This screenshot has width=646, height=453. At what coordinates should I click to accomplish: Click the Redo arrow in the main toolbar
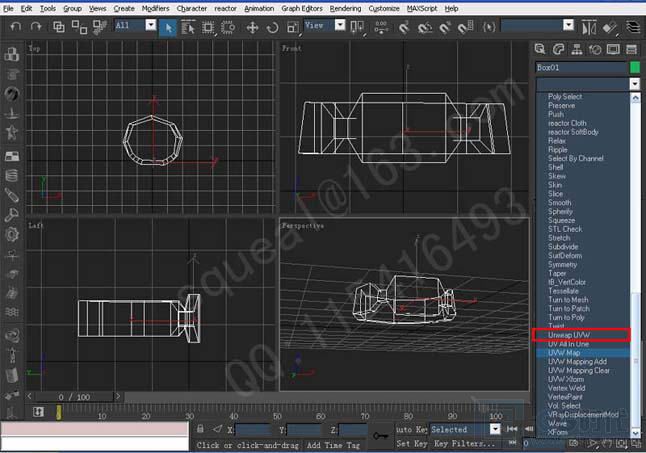(36, 27)
